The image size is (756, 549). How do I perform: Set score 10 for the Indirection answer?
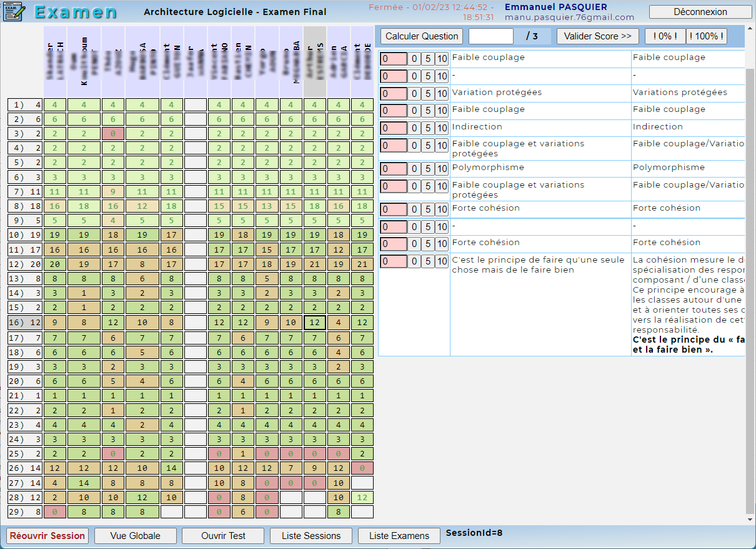coord(442,128)
